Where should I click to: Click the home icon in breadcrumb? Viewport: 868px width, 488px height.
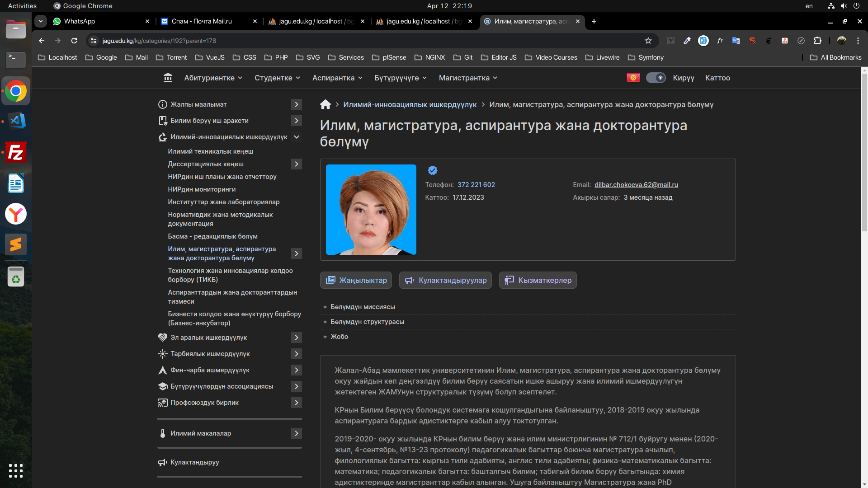[x=325, y=104]
